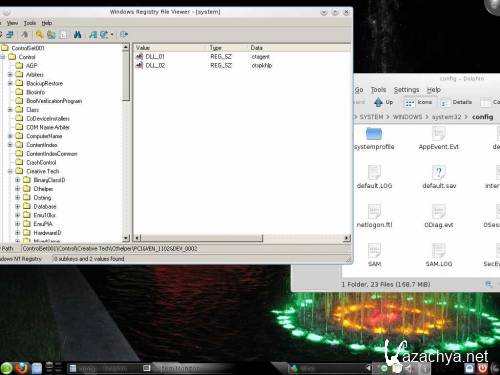The height and width of the screenshot is (375, 500).
Task: Click Dolphin's Up button
Action: (x=384, y=102)
